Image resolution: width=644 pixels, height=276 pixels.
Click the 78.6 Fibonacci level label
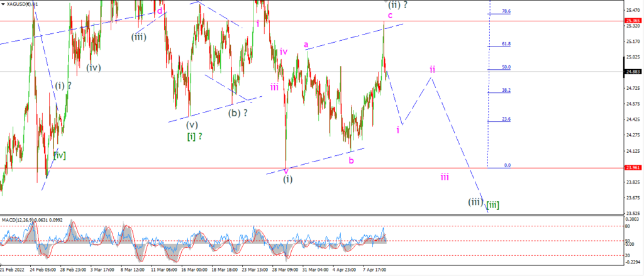pyautogui.click(x=506, y=11)
